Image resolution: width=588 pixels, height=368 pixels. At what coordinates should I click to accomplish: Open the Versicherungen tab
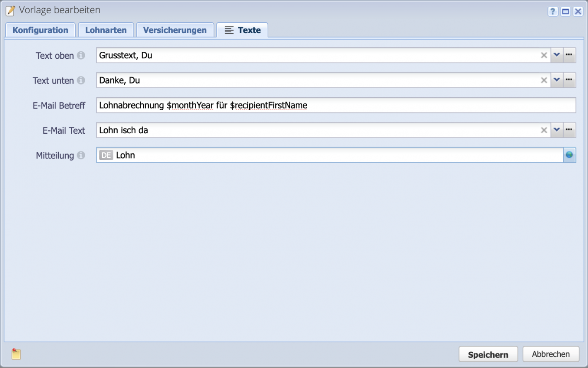(175, 29)
